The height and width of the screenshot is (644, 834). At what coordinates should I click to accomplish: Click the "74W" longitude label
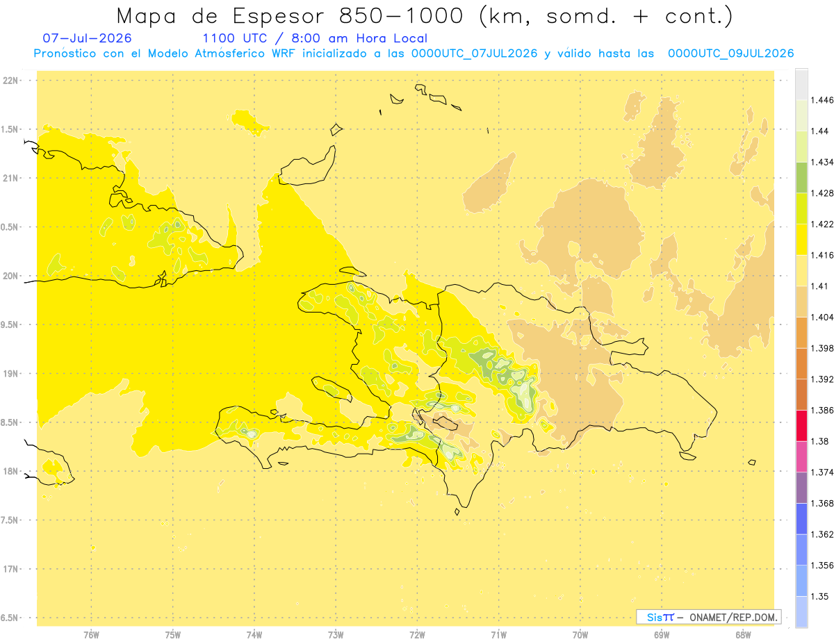coord(254,635)
